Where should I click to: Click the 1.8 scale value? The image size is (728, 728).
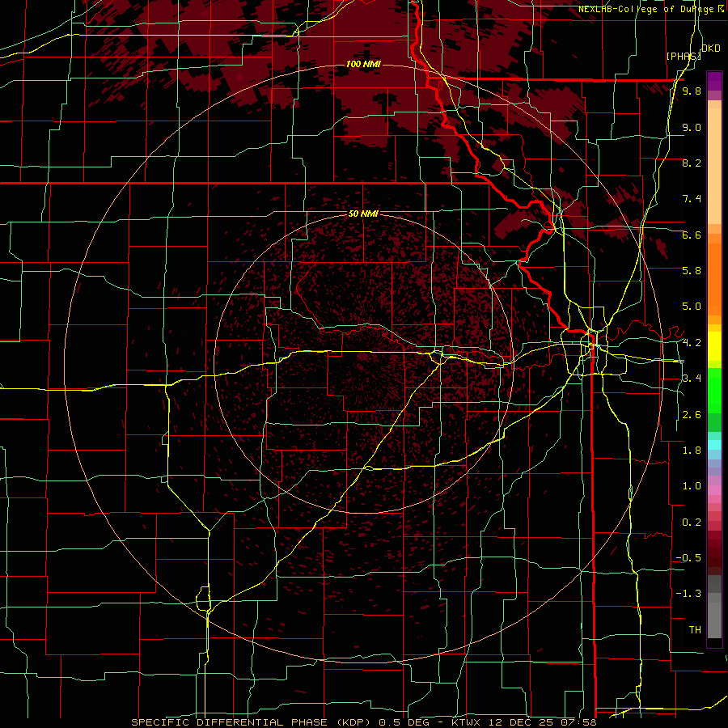click(x=692, y=451)
